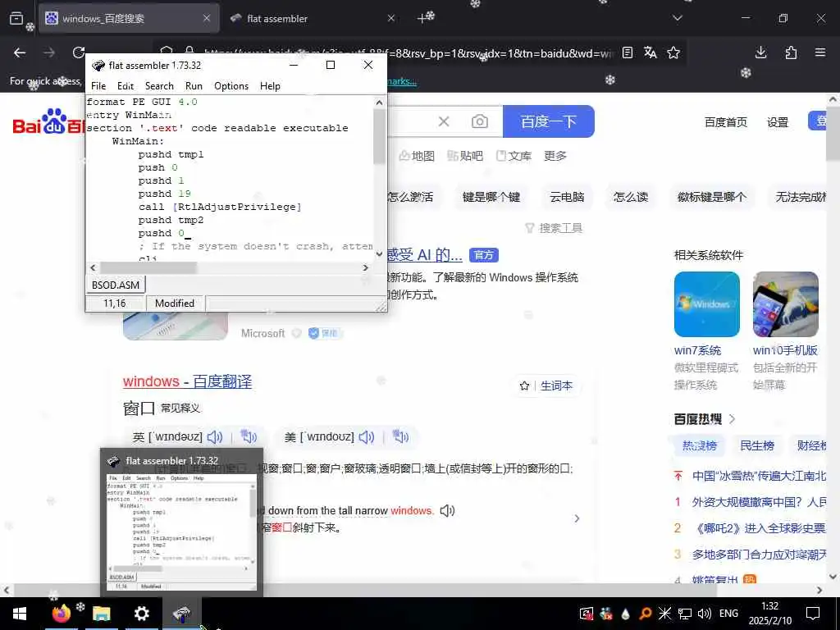Screen dimensions: 840x630
Task: Close the windows_百度搜索 browser tab
Action: coord(207,18)
